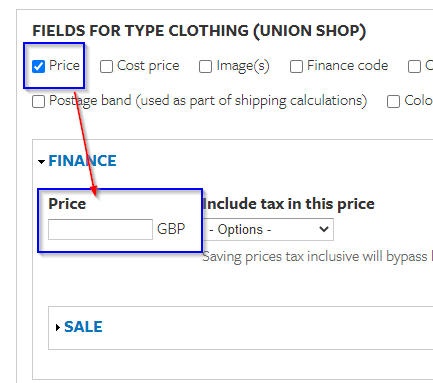Untick the Price checkbox box
This screenshot has width=433, height=383.
tap(38, 66)
